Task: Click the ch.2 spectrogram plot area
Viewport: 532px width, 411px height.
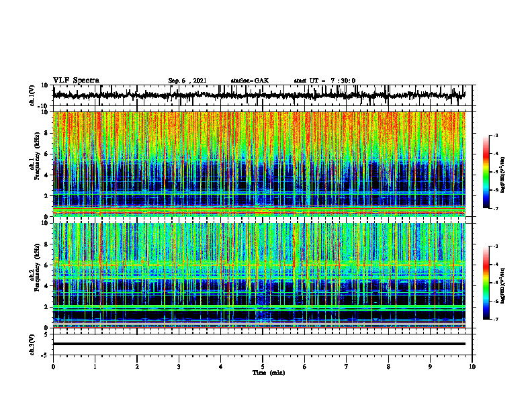Action: point(259,275)
